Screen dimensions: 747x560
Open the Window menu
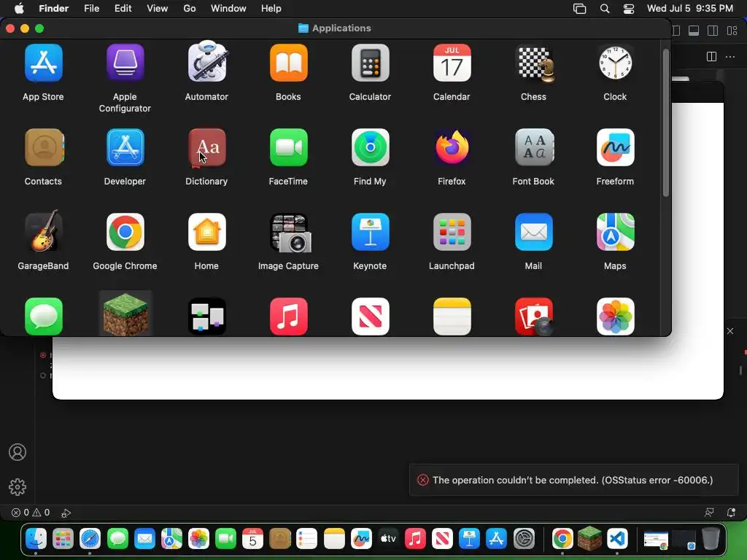[x=228, y=9]
